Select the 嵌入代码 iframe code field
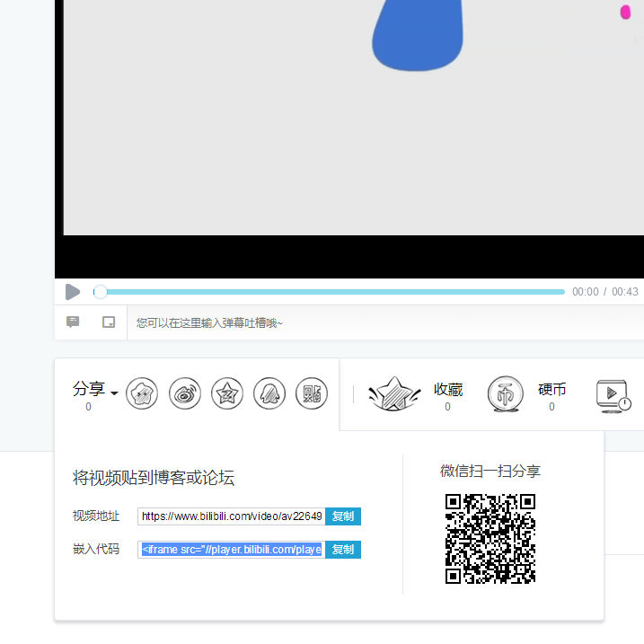The image size is (644, 644). click(x=232, y=550)
